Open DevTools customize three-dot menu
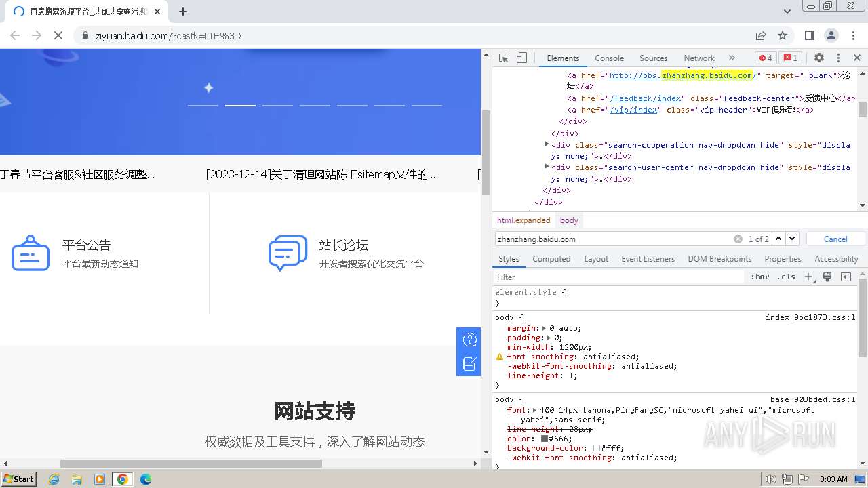 tap(838, 58)
